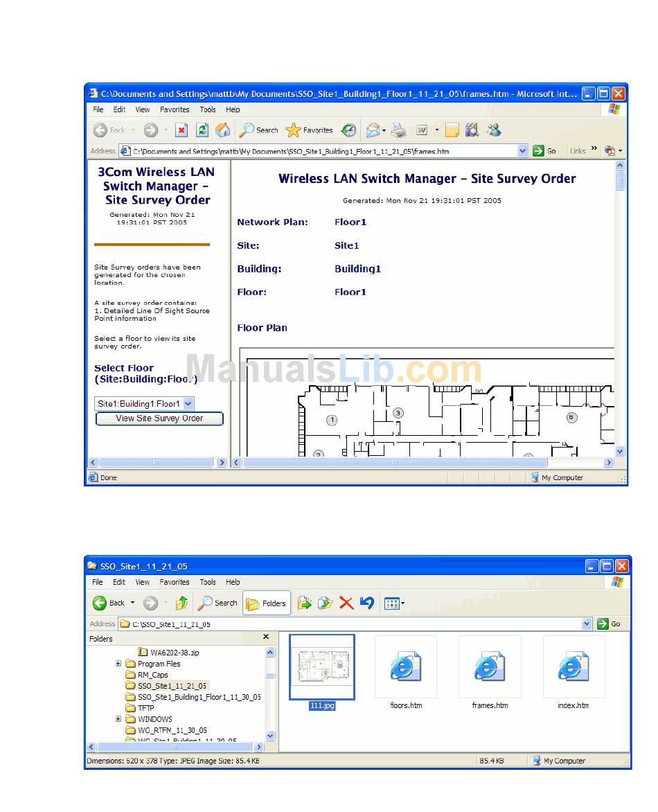Click the green Go button in Internet Explorer
The width and height of the screenshot is (658, 812).
point(544,151)
